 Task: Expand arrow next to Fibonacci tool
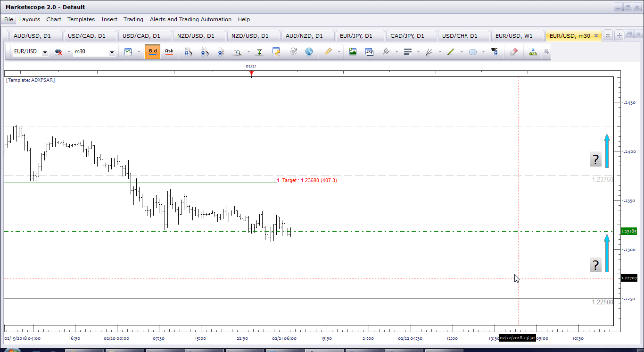418,52
